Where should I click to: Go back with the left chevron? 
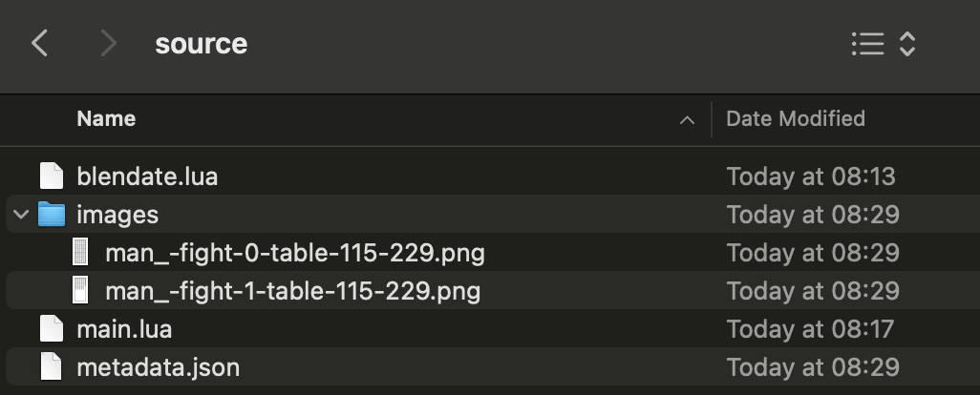tap(39, 44)
